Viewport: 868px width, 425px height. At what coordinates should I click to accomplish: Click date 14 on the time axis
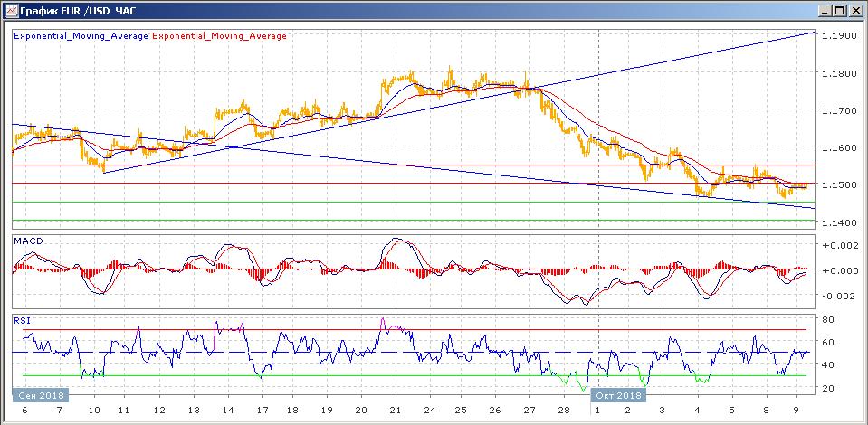(226, 410)
